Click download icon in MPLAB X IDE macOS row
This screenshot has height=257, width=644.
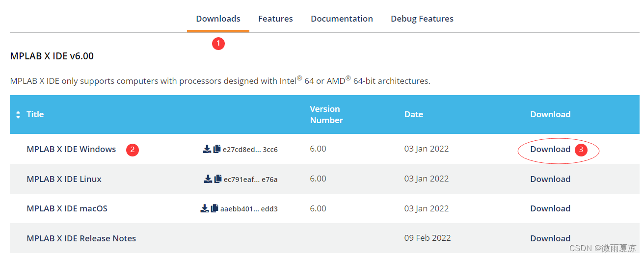pos(205,208)
